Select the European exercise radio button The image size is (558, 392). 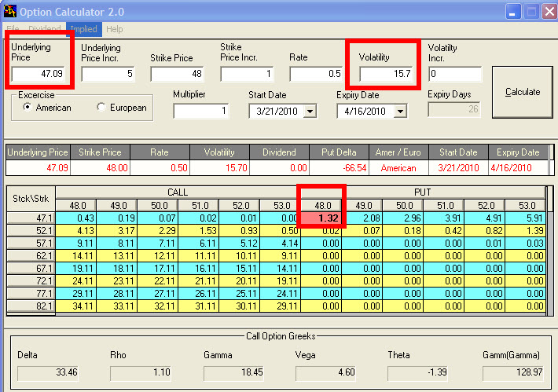point(101,108)
